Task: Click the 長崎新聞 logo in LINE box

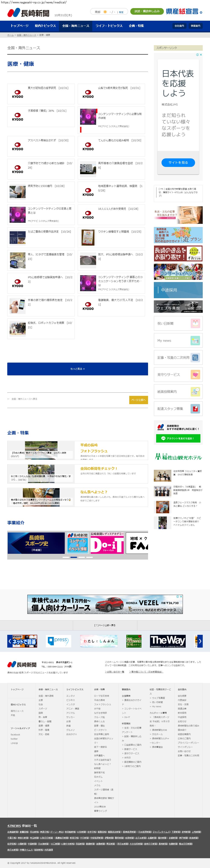Action: (x=160, y=427)
